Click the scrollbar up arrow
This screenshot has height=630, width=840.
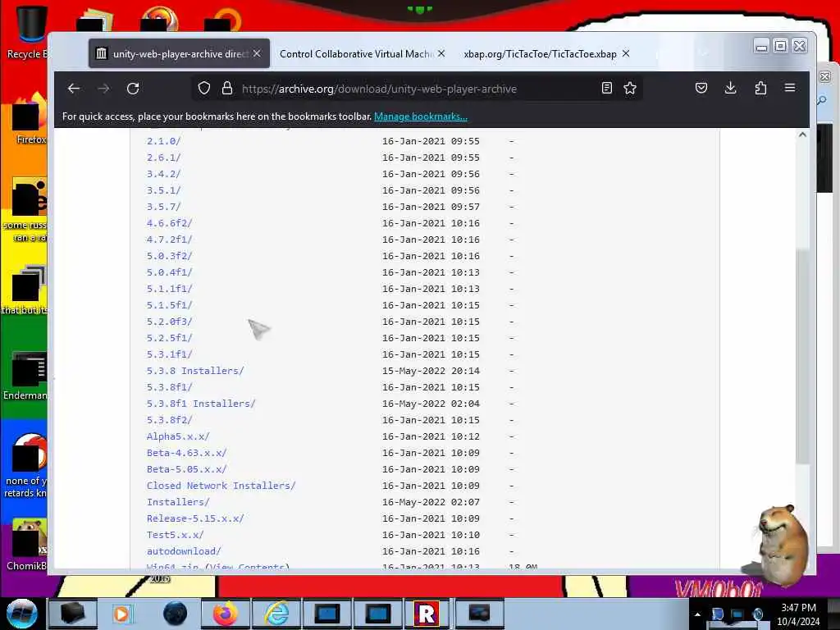802,135
